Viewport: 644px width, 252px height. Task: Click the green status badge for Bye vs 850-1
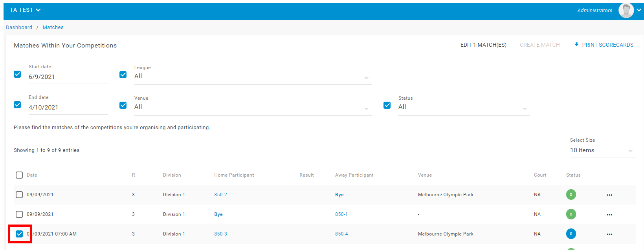click(x=571, y=214)
